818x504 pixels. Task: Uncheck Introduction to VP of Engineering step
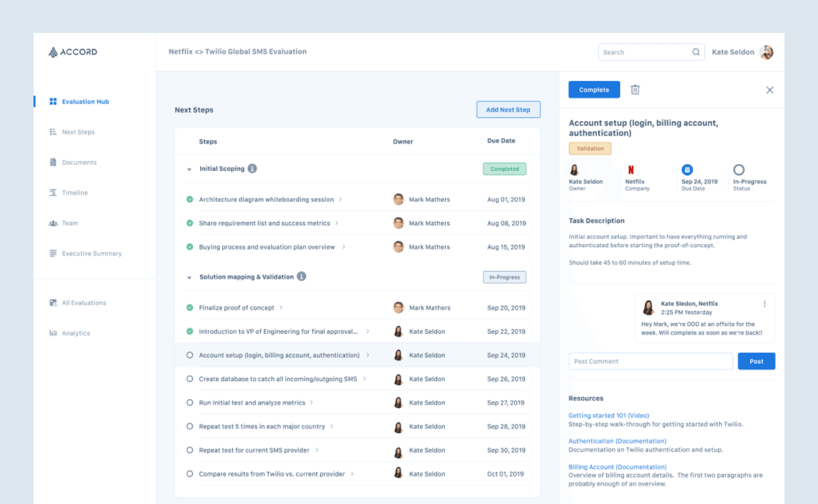[x=190, y=331]
